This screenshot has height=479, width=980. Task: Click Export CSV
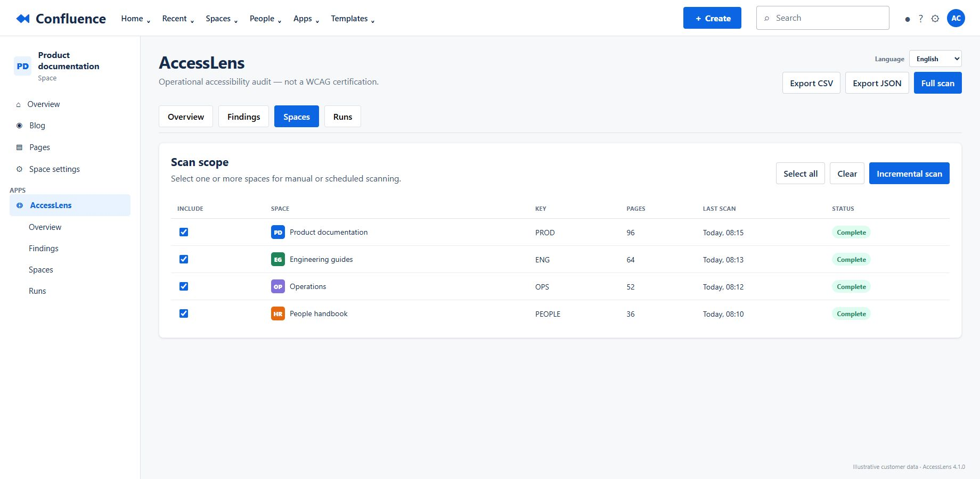coord(811,83)
